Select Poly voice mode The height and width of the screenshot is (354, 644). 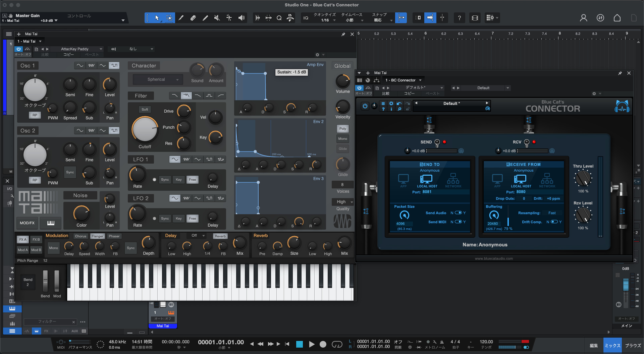tap(342, 129)
